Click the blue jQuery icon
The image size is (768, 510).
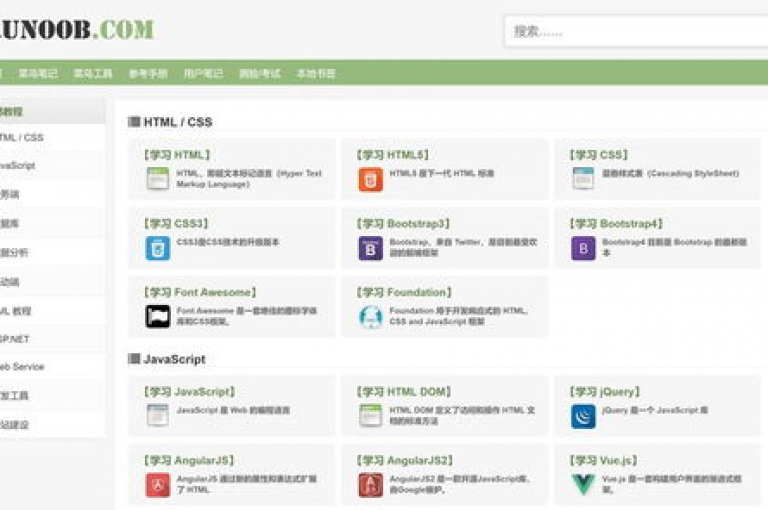pyautogui.click(x=583, y=416)
